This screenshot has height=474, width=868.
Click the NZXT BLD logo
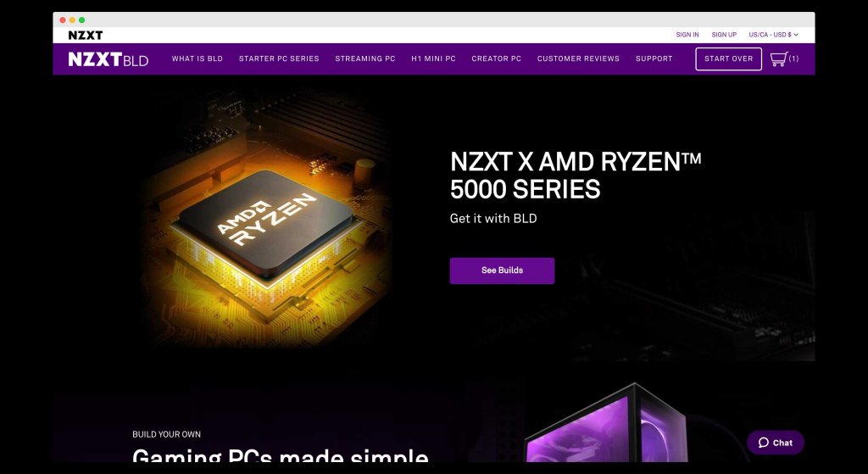[x=108, y=59]
